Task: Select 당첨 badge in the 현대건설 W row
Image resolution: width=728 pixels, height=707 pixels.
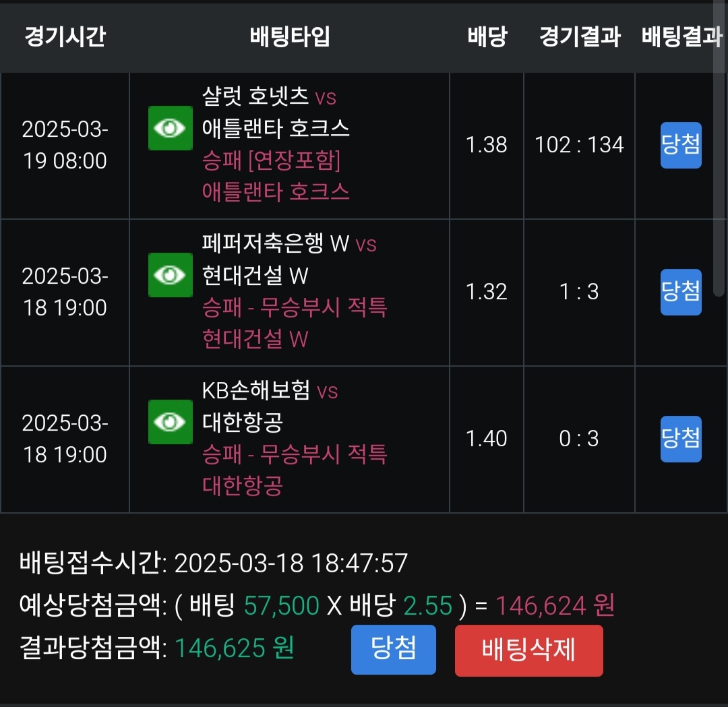Action: coord(681,292)
